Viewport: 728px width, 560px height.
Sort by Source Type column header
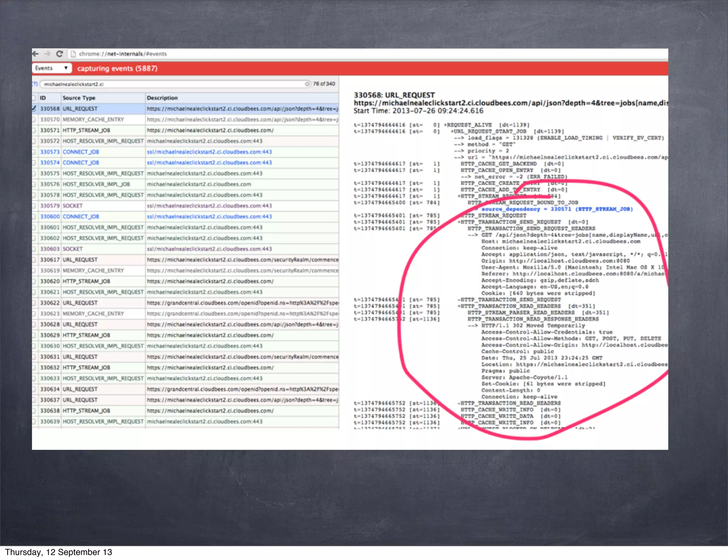click(x=79, y=98)
